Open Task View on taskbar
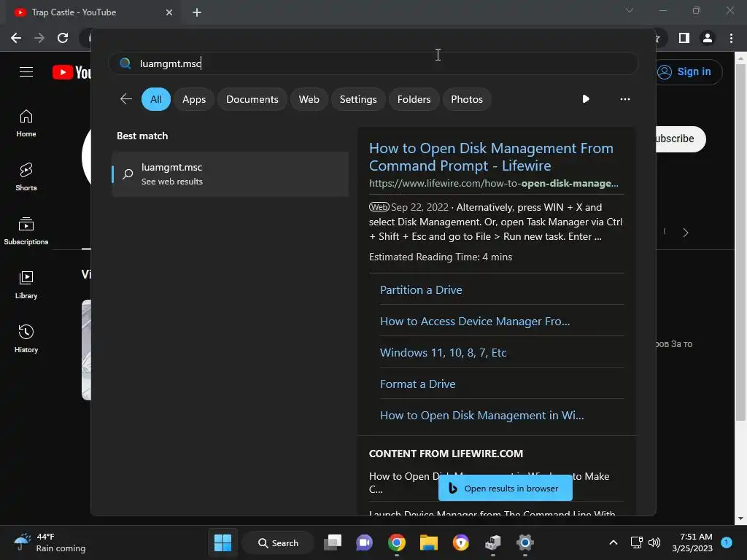This screenshot has height=560, width=747. click(x=333, y=542)
